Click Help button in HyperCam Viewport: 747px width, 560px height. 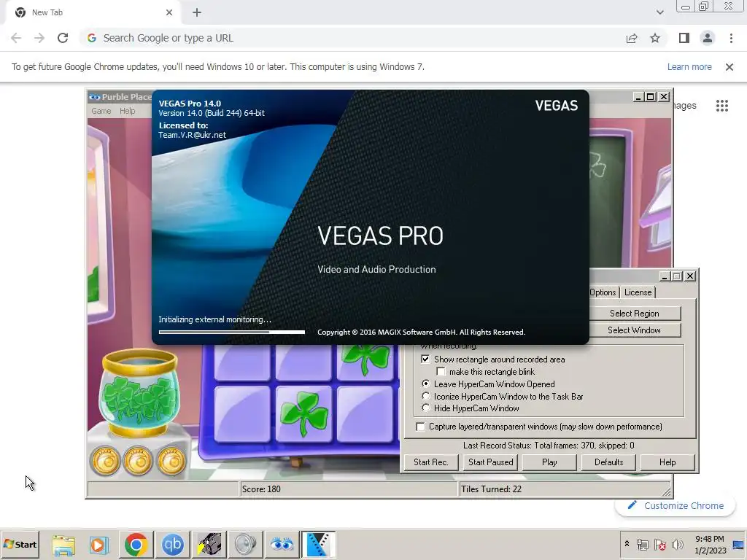pos(667,462)
